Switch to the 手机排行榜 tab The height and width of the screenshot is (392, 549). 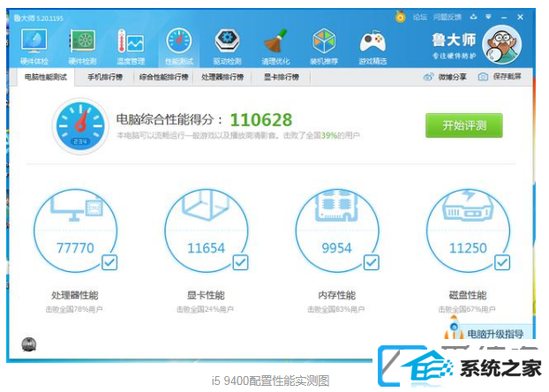pyautogui.click(x=105, y=77)
